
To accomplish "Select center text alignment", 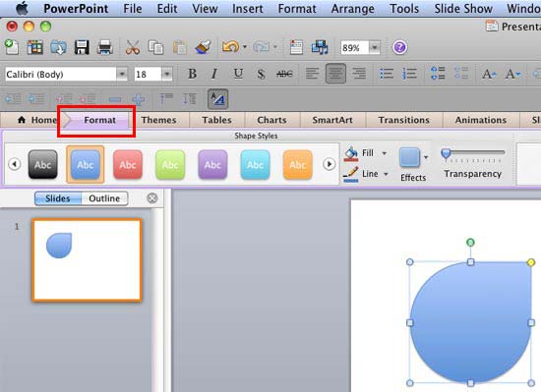I will point(335,74).
